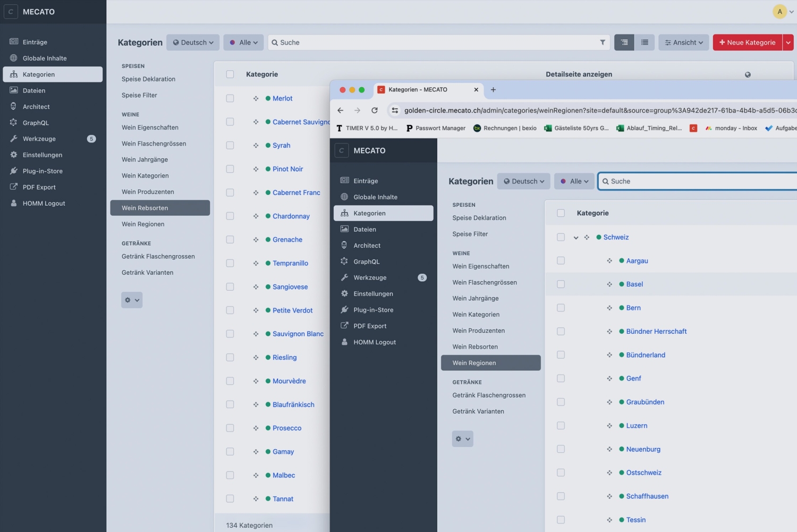Open the TIMER V 5.0 bookmark

click(367, 128)
